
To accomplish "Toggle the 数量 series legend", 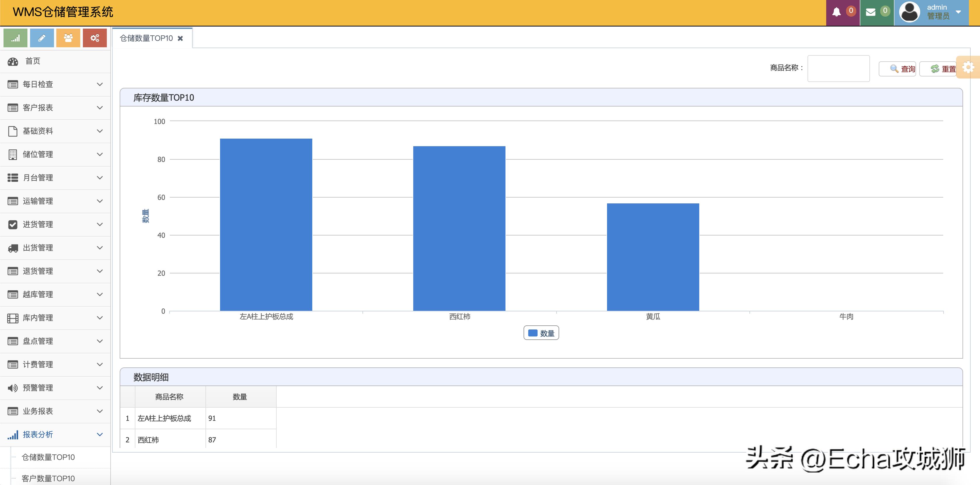I will [541, 333].
